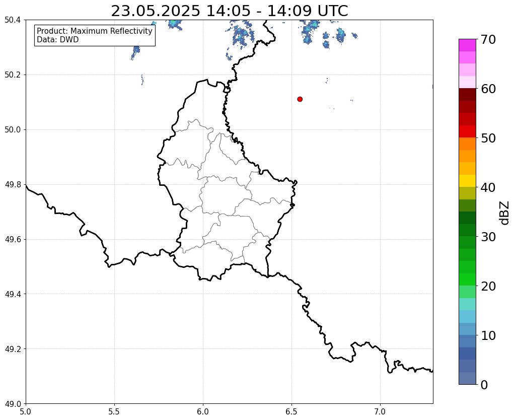The width and height of the screenshot is (515, 420).
Task: Click the colorbar tick label '40'
Action: coord(487,187)
